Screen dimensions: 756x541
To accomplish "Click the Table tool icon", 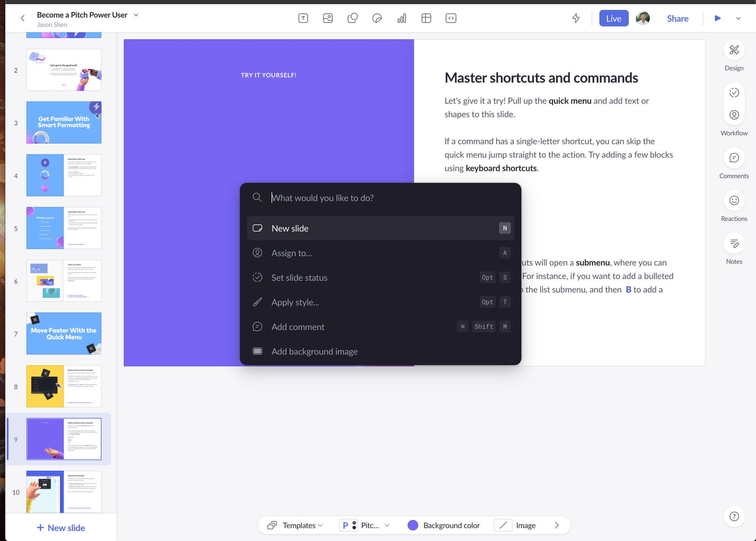I will click(x=426, y=18).
